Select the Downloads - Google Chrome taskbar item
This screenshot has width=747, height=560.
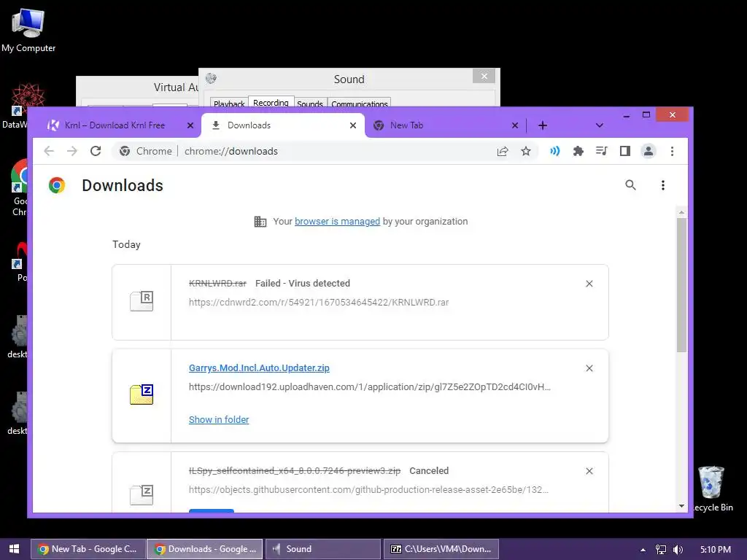[205, 549]
